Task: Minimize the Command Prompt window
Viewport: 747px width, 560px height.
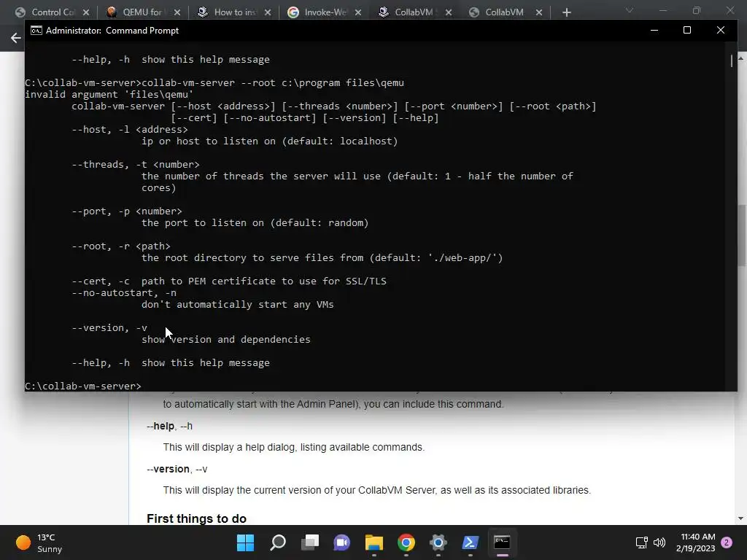Action: pos(654,30)
